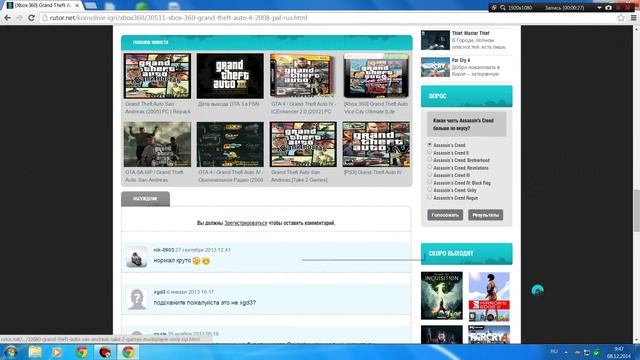Click the Far Cry 4 news title
The image size is (640, 360).
click(460, 60)
